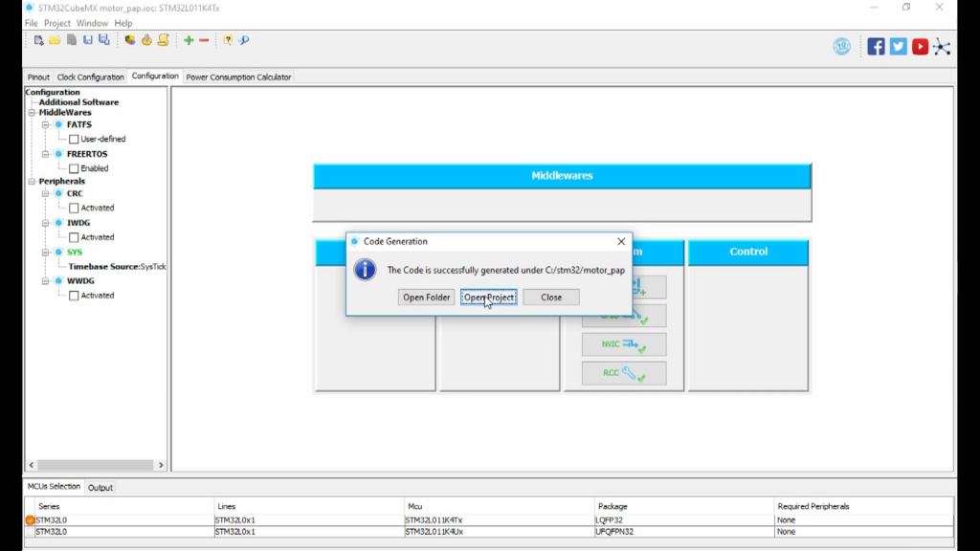Open the YouTube icon link
Viewport: 980px width, 551px height.
920,46
